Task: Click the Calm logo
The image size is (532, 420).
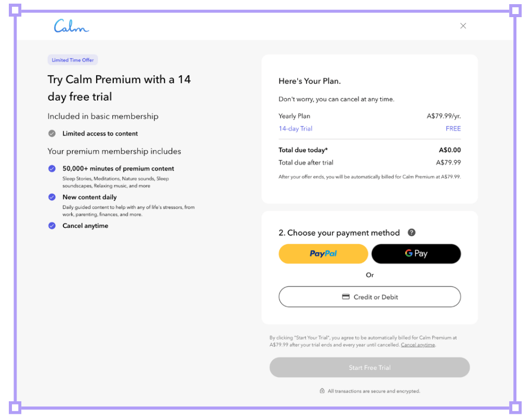Action: point(71,26)
